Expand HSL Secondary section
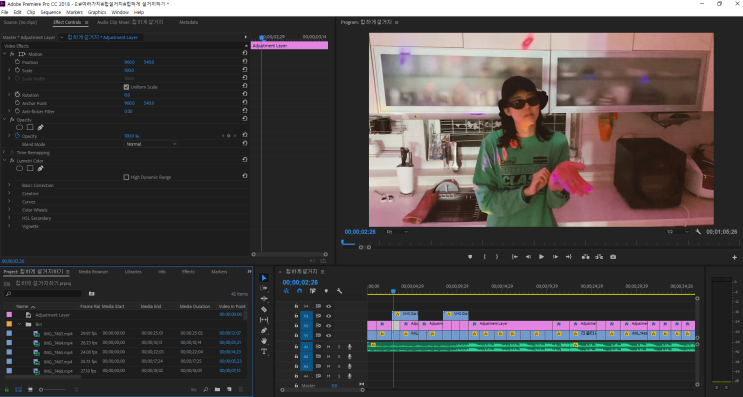This screenshot has width=743, height=397. (x=9, y=218)
